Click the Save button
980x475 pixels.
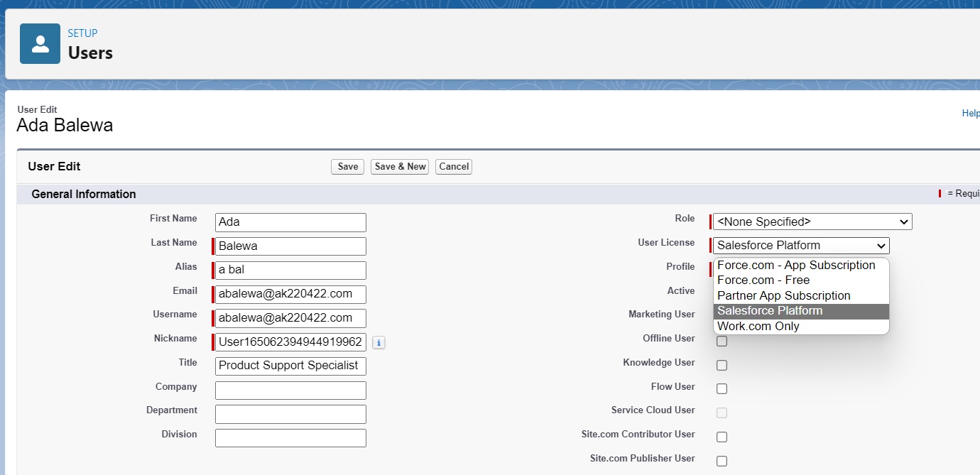click(347, 167)
